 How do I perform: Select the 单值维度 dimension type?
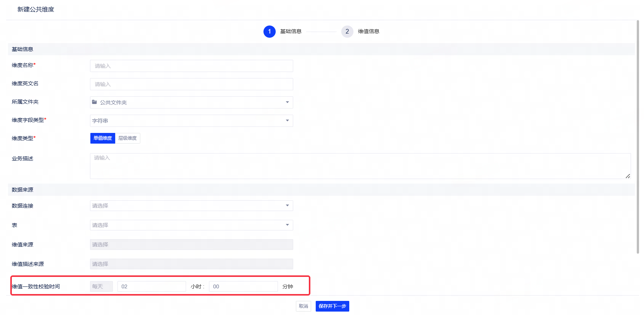(x=103, y=138)
